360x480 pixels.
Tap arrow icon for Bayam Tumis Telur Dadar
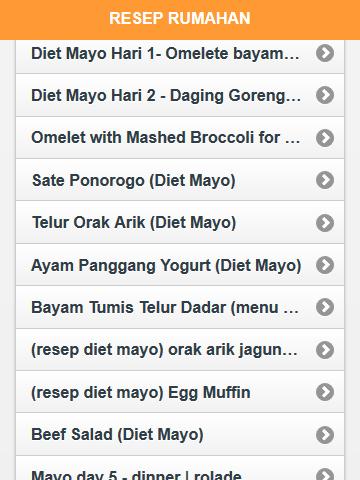coord(325,307)
